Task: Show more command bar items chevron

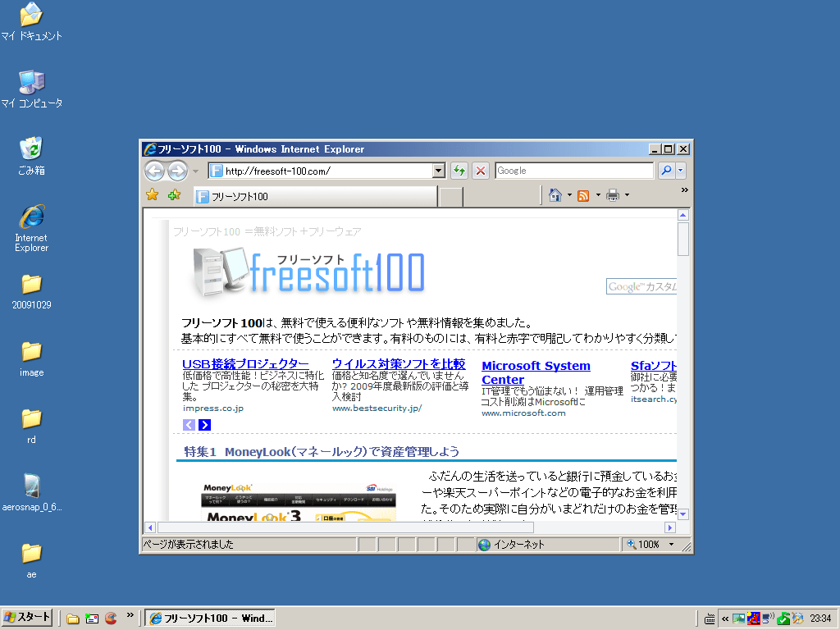Action: (x=685, y=190)
